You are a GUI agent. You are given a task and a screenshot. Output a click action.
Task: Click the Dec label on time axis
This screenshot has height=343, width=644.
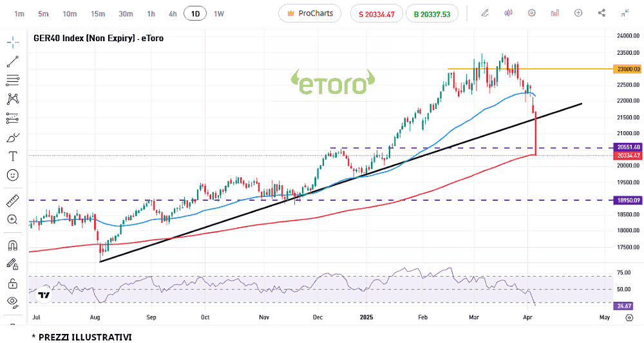click(317, 317)
